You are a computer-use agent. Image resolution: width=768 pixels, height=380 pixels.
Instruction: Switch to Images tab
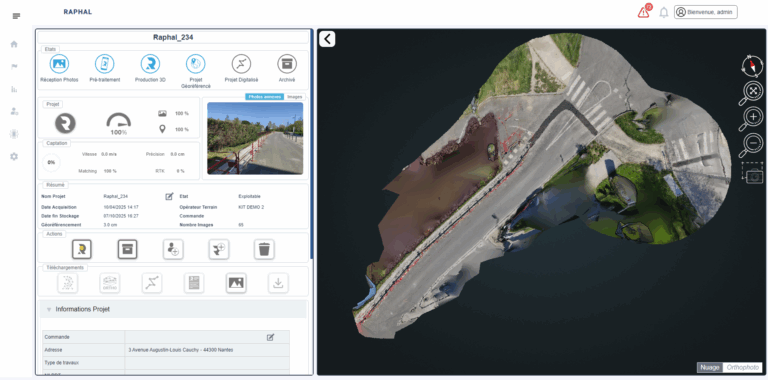click(x=295, y=97)
